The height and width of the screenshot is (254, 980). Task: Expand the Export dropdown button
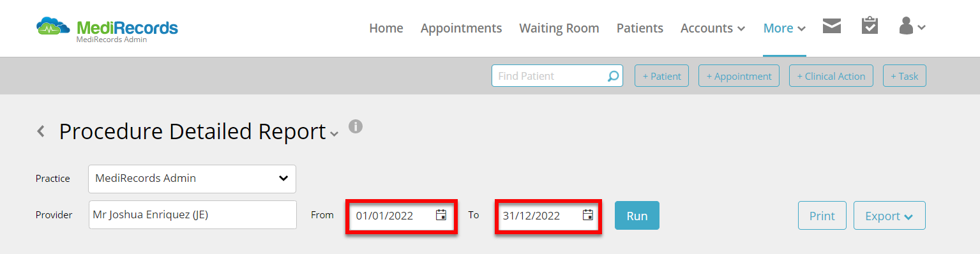(x=889, y=216)
